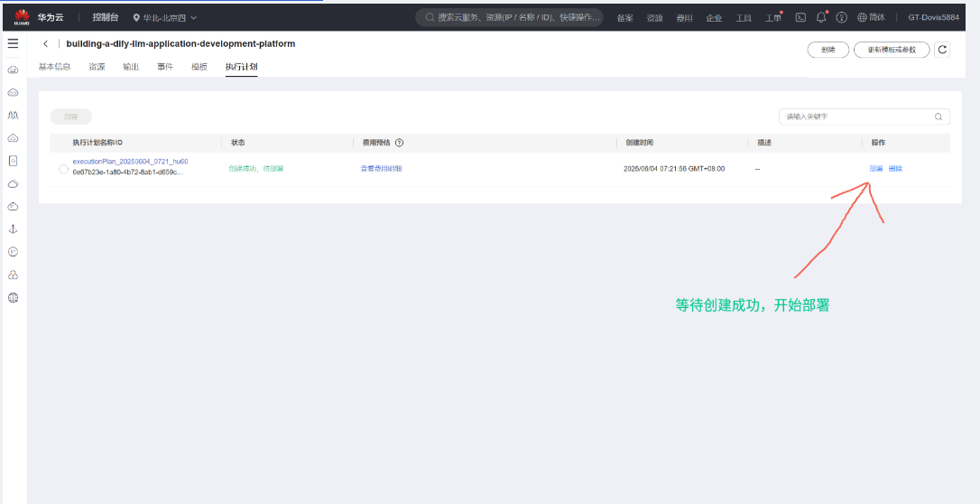Click the 更新模板或参数 button
This screenshot has height=504, width=980.
(891, 50)
